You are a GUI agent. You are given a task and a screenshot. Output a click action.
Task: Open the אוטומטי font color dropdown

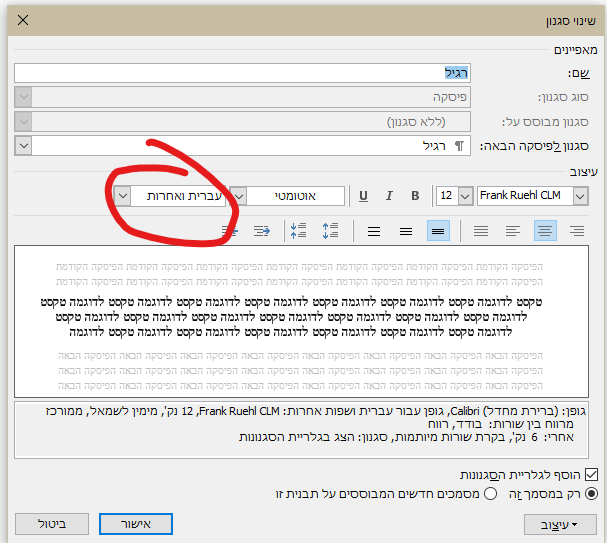coord(239,196)
